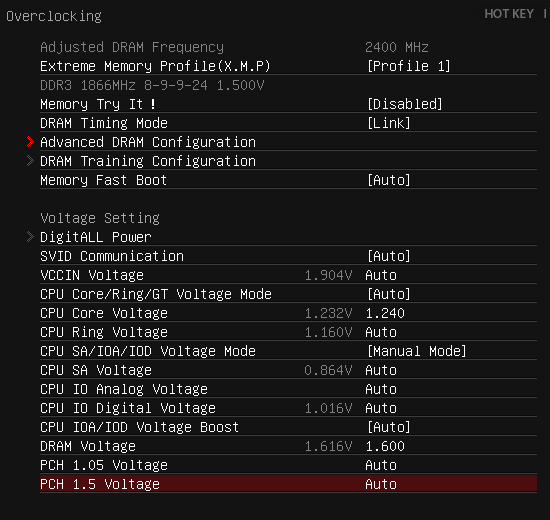This screenshot has width=550, height=520.
Task: Edit CPU Core Voltage 1.240 field
Action: (x=385, y=313)
